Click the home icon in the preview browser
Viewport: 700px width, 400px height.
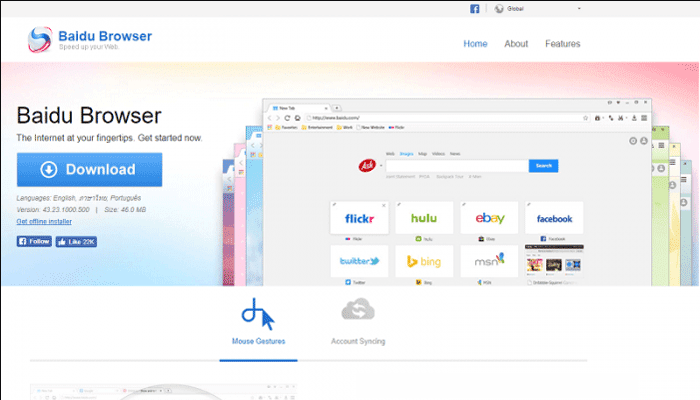297,118
